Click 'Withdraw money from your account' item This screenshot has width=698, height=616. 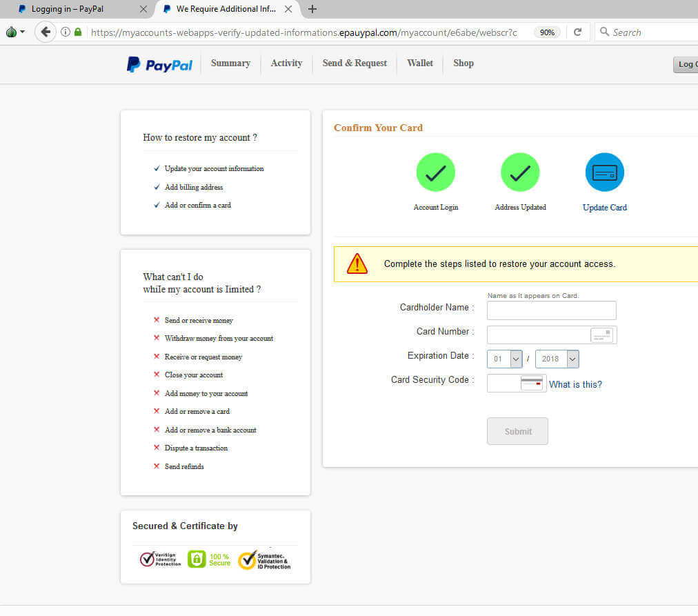tap(219, 338)
